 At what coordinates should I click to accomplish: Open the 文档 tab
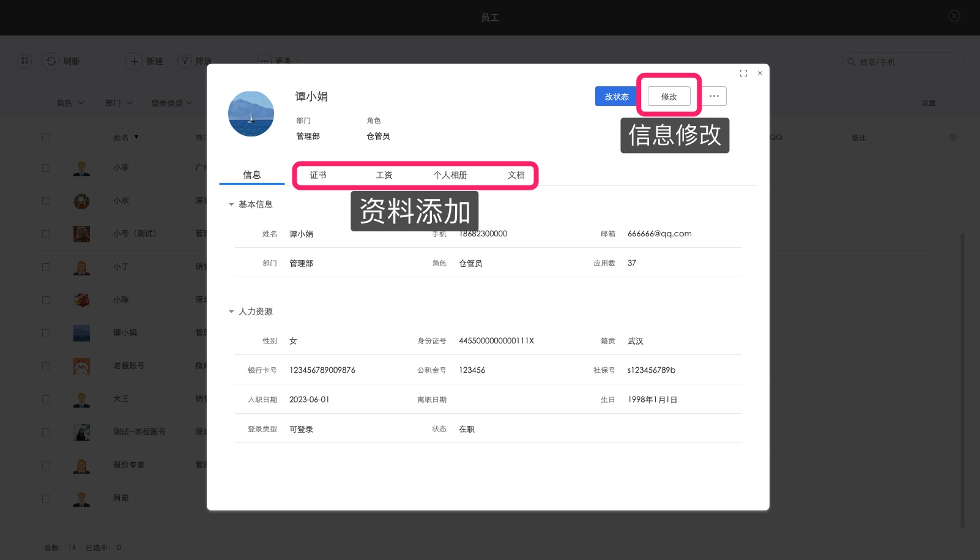click(x=516, y=175)
